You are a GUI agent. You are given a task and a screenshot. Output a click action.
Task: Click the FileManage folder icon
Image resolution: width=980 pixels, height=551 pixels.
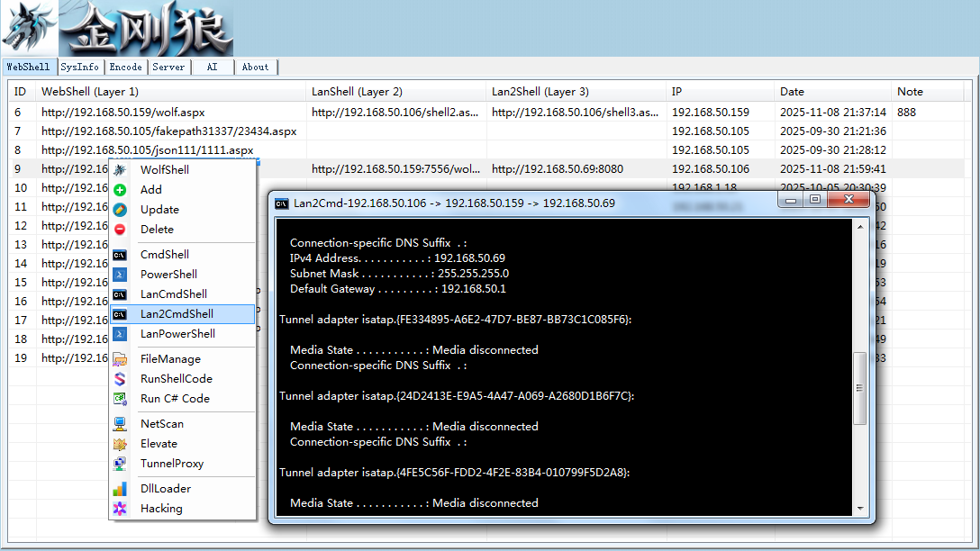click(x=120, y=359)
